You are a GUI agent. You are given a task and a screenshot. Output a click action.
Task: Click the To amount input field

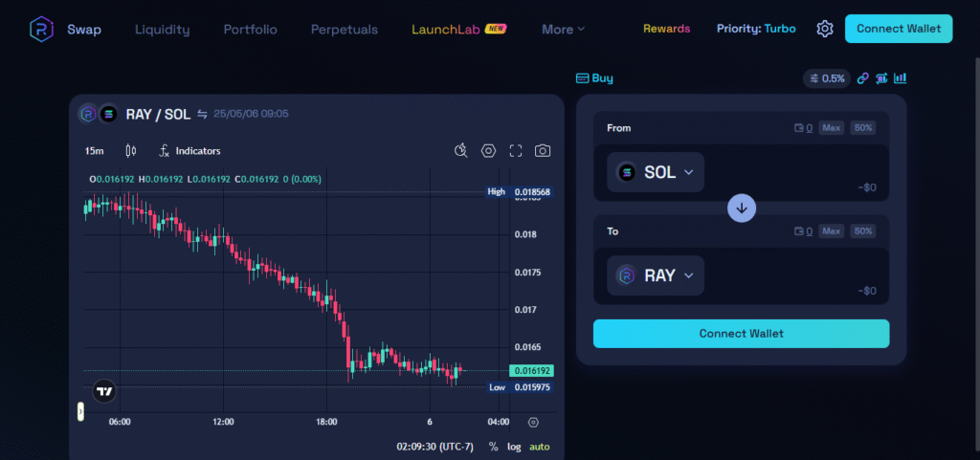point(793,274)
